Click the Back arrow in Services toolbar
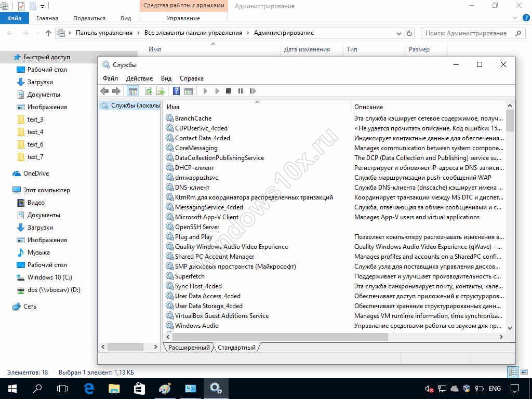 (x=104, y=91)
